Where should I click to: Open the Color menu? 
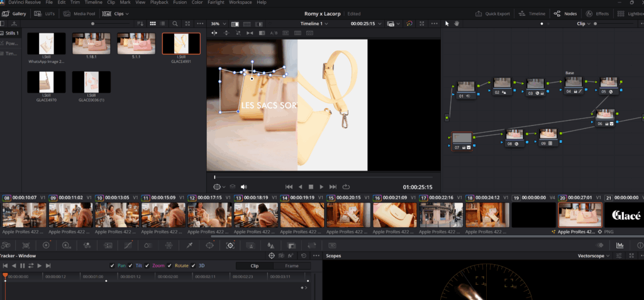pyautogui.click(x=197, y=3)
